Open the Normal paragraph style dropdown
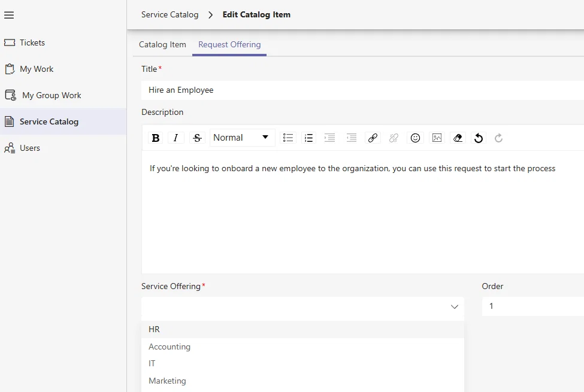This screenshot has width=584, height=392. tap(243, 138)
